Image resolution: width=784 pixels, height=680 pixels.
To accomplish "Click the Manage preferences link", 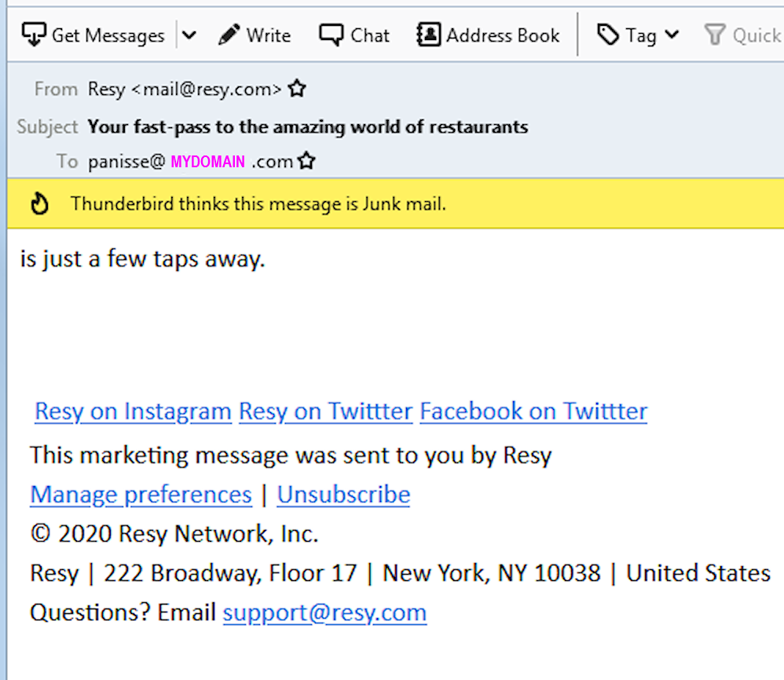I will [x=141, y=495].
